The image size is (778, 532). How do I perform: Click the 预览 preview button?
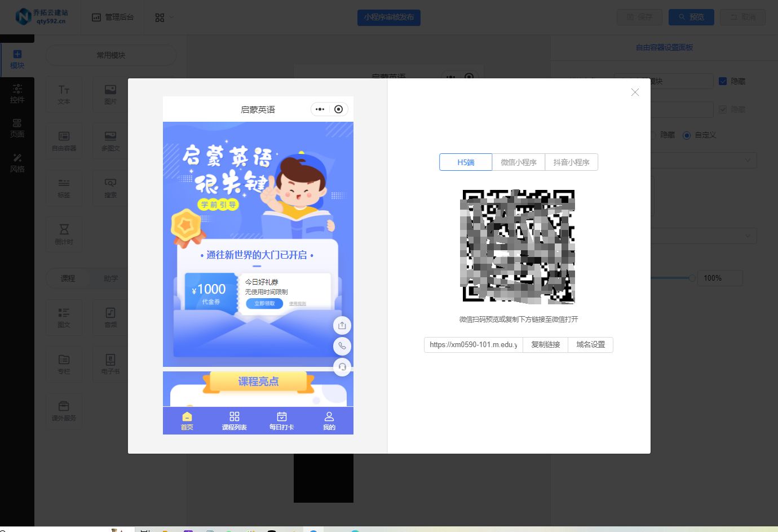click(691, 17)
